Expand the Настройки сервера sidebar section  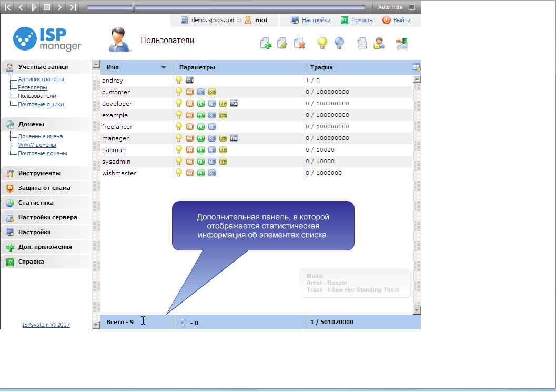pos(47,217)
